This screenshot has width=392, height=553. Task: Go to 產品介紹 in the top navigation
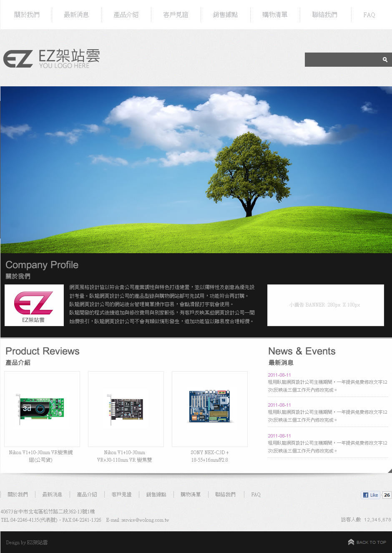[126, 15]
